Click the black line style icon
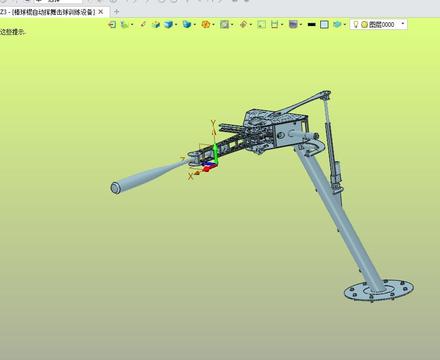The height and width of the screenshot is (360, 440). tap(311, 24)
